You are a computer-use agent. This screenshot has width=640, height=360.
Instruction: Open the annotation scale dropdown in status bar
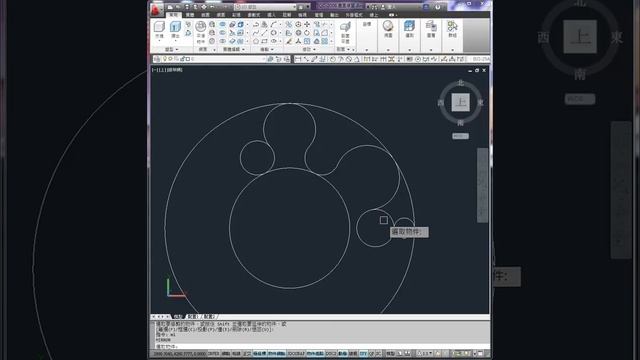coord(424,353)
